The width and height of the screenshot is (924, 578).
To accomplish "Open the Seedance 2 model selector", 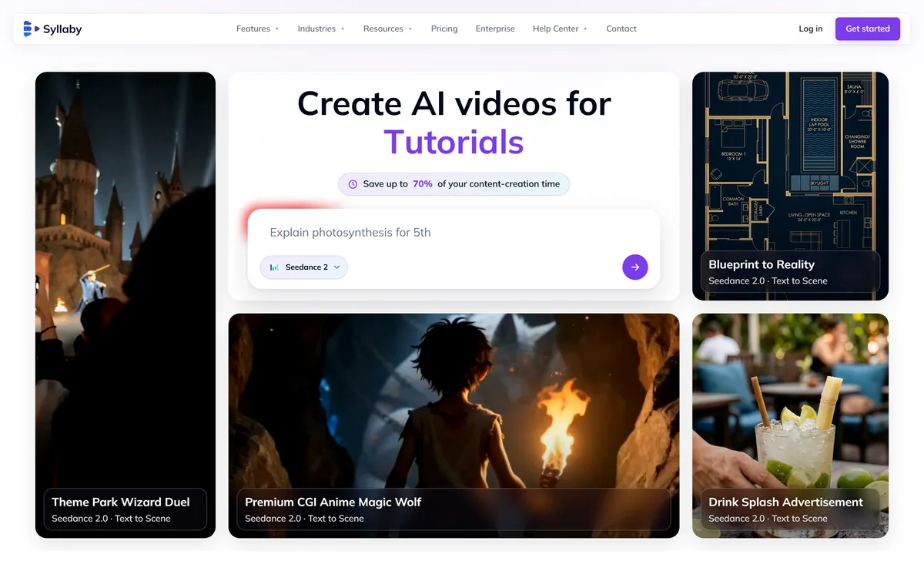I will [304, 267].
